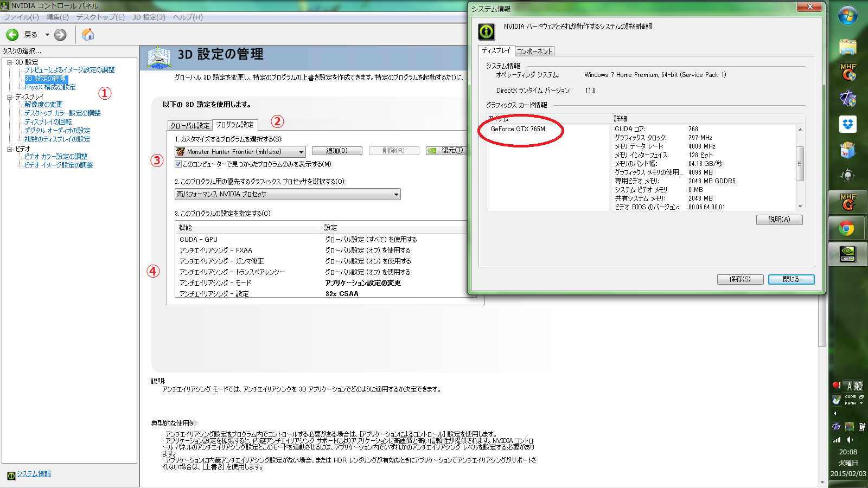Click the graphics card details scrollbar thumb
The width and height of the screenshot is (868, 488).
800,163
